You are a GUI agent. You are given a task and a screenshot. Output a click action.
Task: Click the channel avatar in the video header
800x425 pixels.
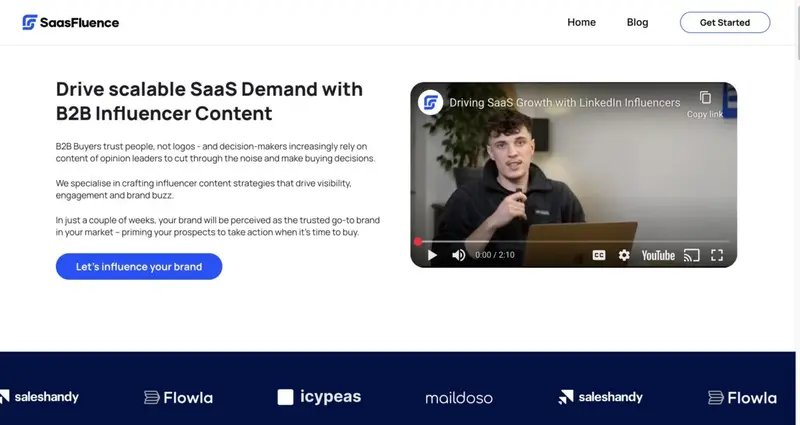coord(431,102)
